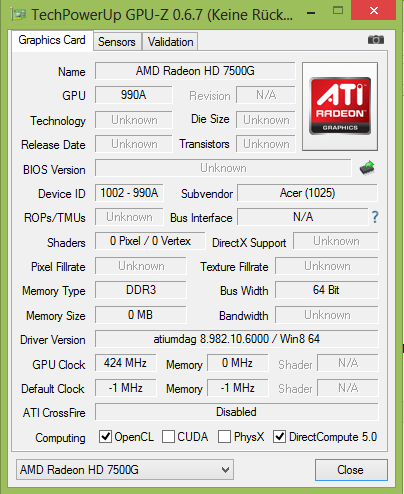Image resolution: width=404 pixels, height=494 pixels.
Task: Select the Graphics Card tab
Action: click(x=52, y=41)
